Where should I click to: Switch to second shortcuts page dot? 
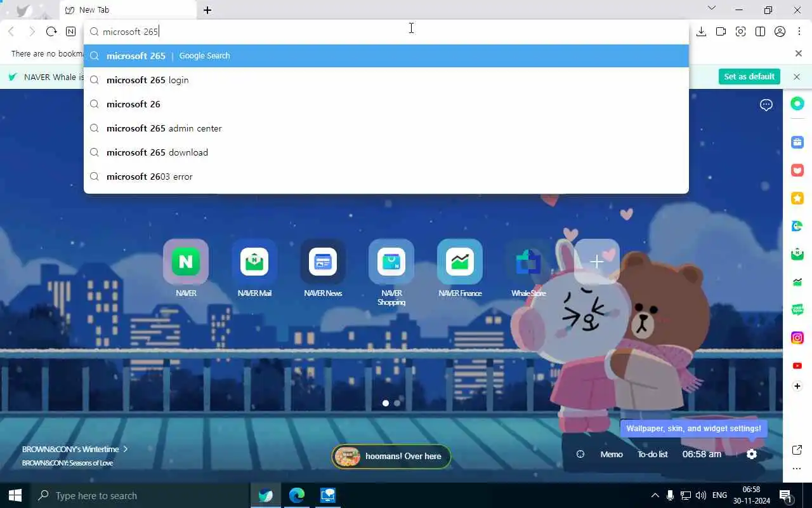point(397,403)
